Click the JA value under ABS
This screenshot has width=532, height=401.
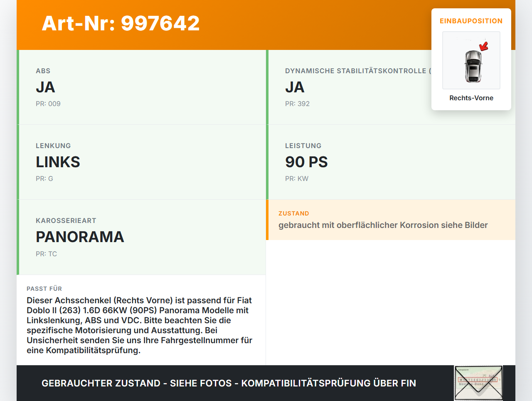(45, 87)
